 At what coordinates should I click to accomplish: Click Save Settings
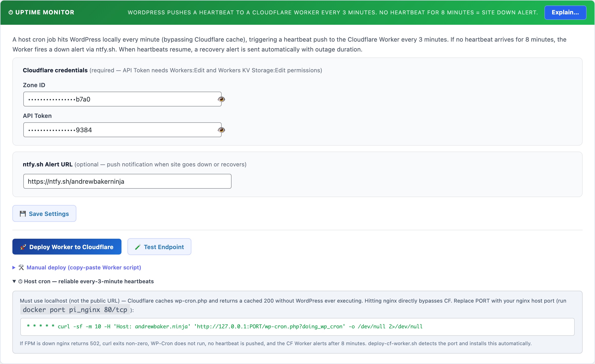[44, 213]
